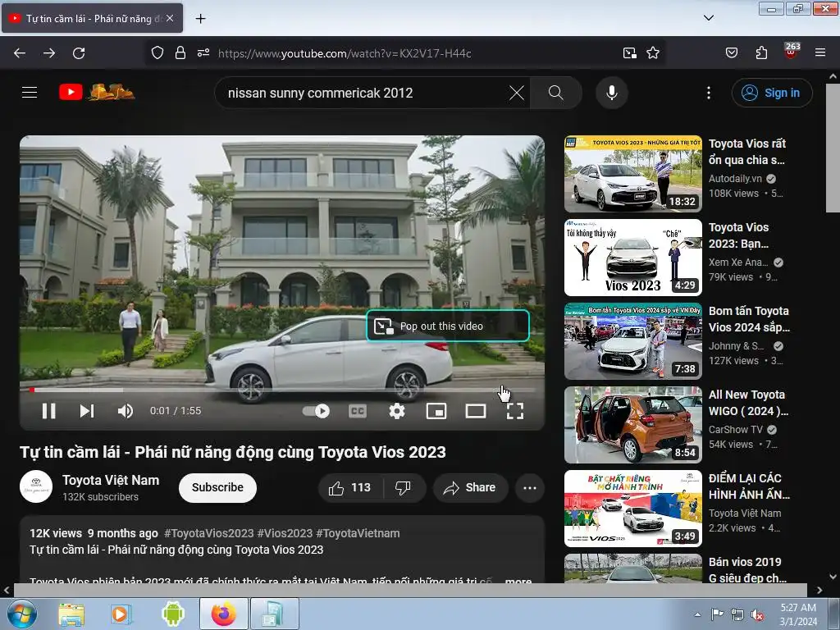Toggle closed captions CC
This screenshot has width=840, height=630.
358,411
